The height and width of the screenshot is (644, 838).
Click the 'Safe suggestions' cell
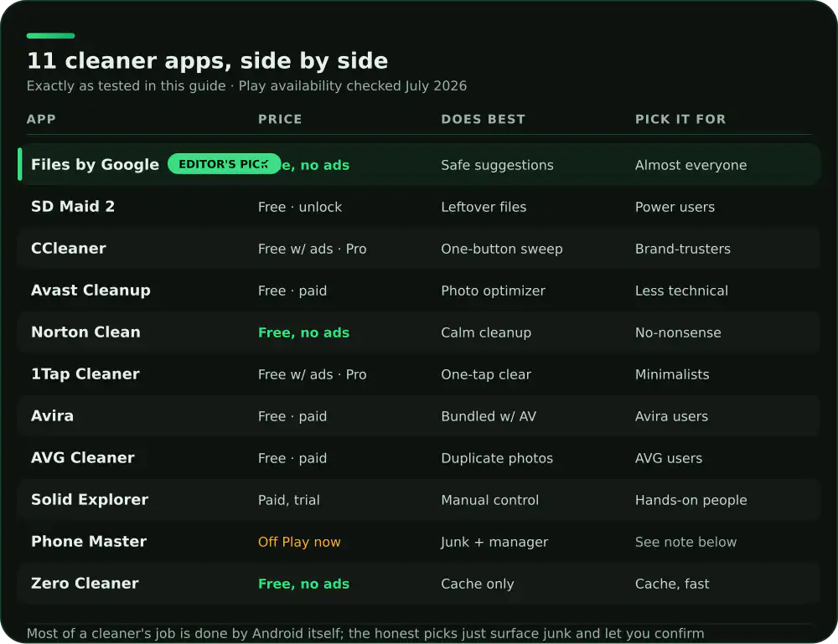tap(497, 165)
